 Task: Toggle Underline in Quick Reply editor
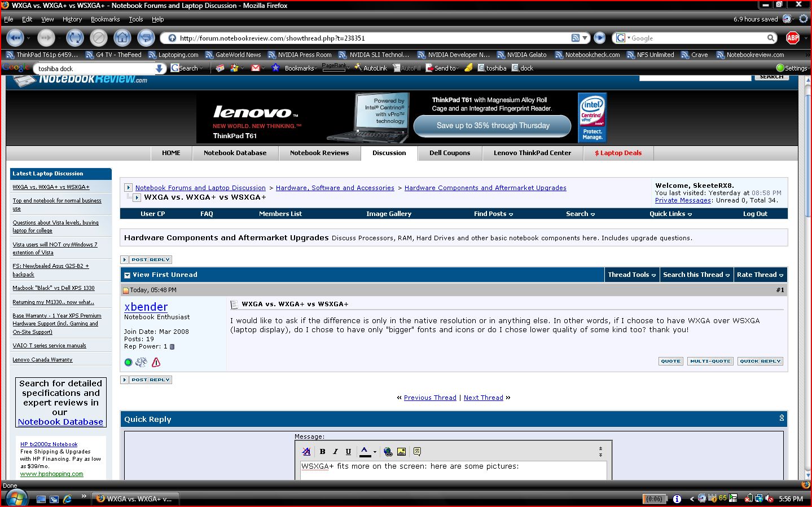(x=348, y=452)
